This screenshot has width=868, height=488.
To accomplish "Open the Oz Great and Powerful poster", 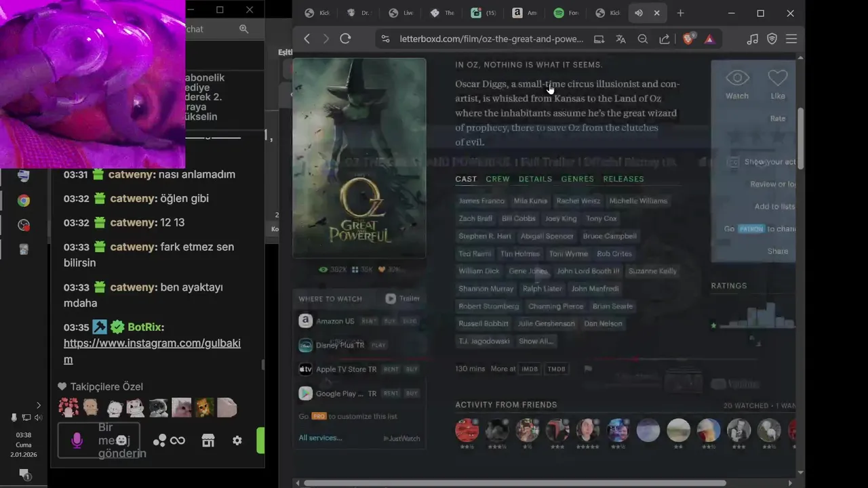I will click(359, 158).
